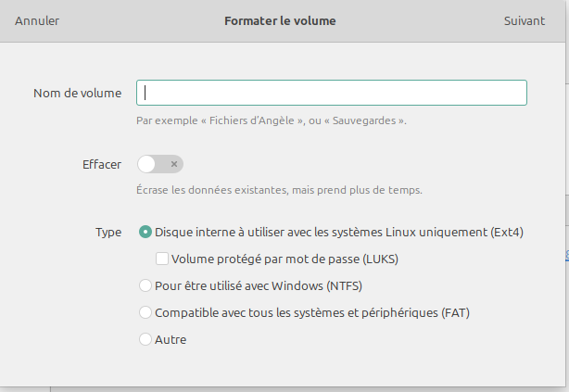Screen dimensions: 569x392
Task: Enable the LUKS password protection checkbox
Action: click(162, 259)
